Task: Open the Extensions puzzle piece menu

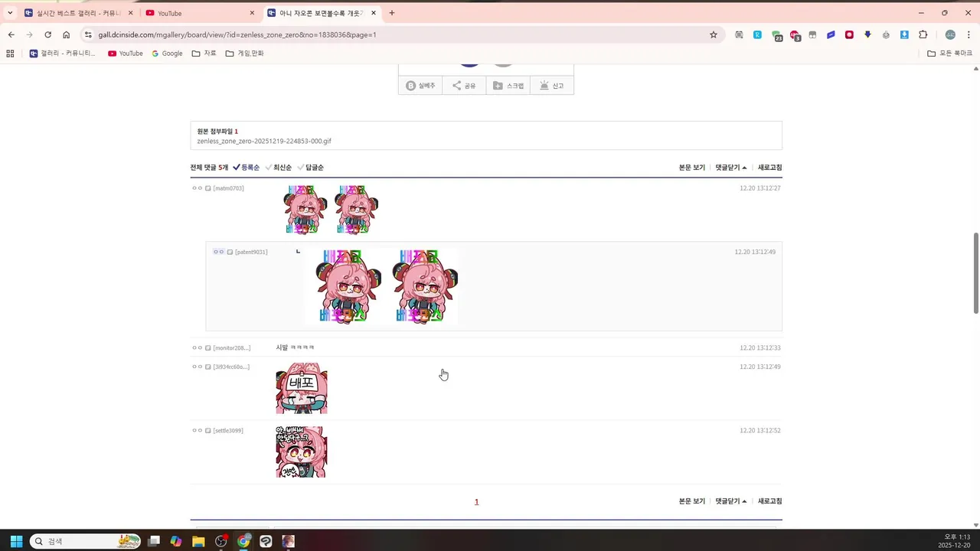Action: (x=923, y=34)
